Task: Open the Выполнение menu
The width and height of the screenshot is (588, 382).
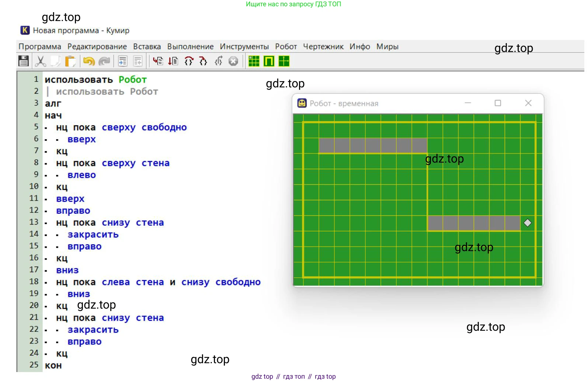Action: pyautogui.click(x=190, y=47)
